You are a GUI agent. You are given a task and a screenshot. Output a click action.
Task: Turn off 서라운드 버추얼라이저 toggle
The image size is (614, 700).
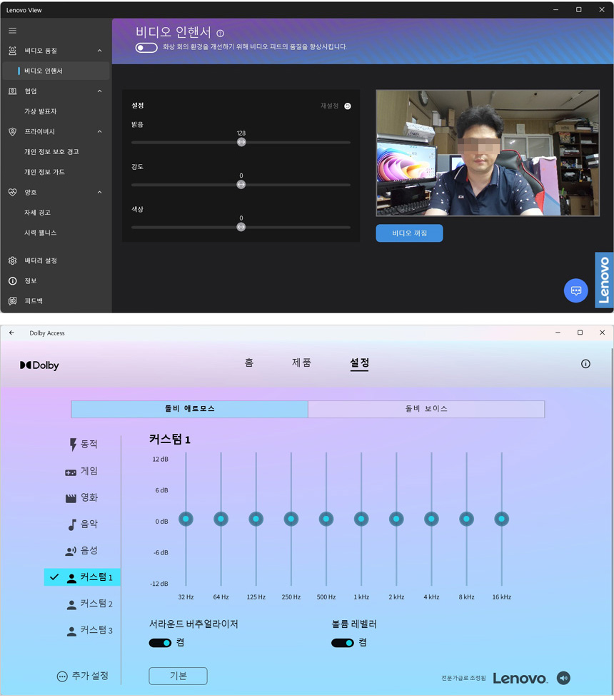tap(160, 643)
